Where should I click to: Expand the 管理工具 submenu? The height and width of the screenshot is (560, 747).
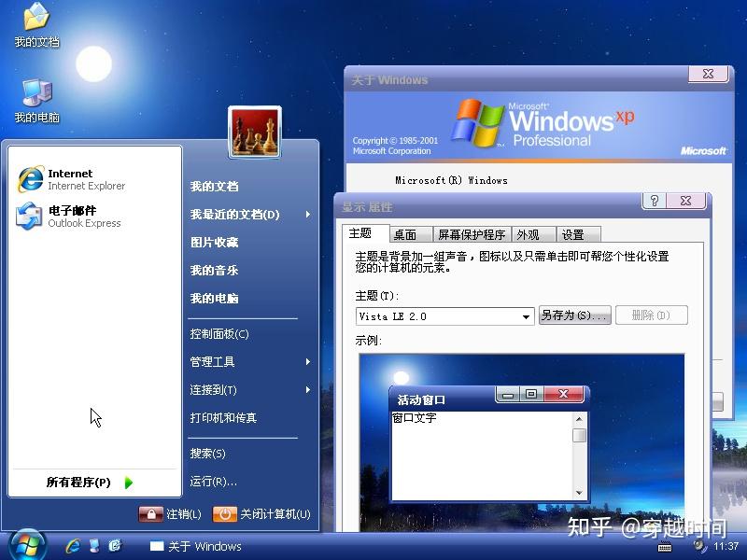[250, 362]
